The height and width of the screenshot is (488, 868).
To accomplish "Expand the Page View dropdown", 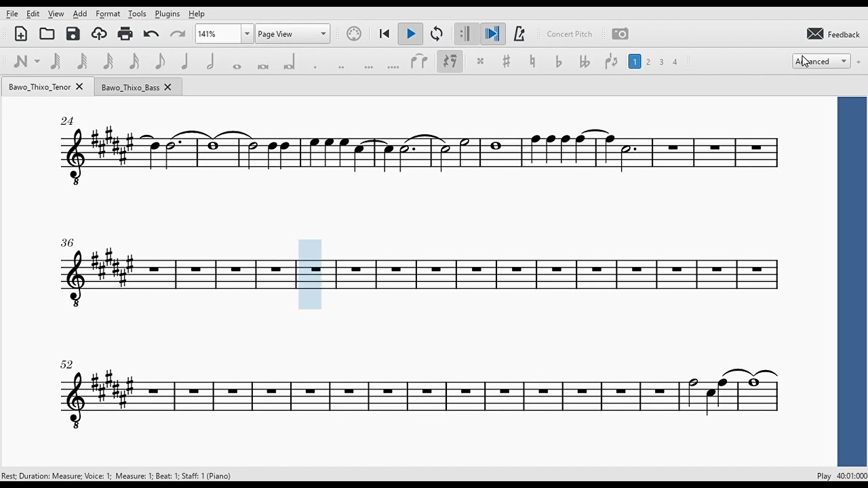I will point(292,34).
